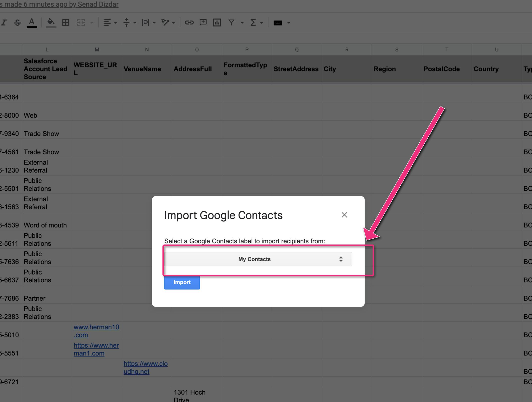Open the borders tool
Screen dimensions: 532x402
[66, 22]
